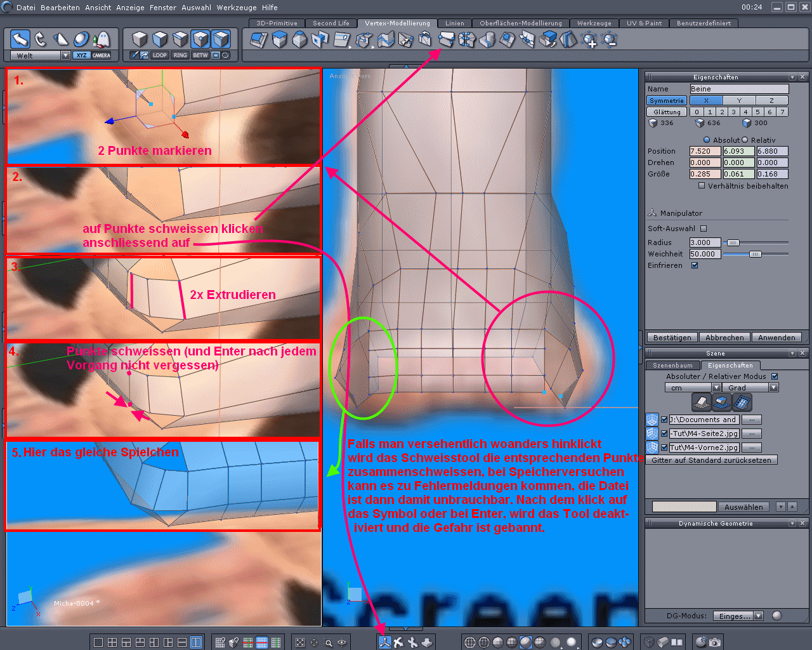Click the Anwenden button
The height and width of the screenshot is (650, 812).
pos(776,338)
